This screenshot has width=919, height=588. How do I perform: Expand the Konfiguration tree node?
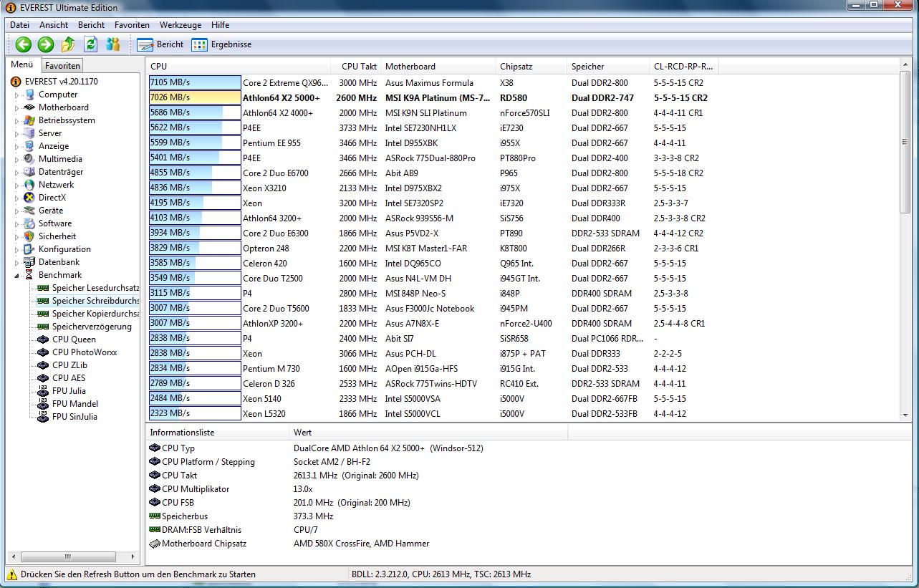(x=17, y=250)
